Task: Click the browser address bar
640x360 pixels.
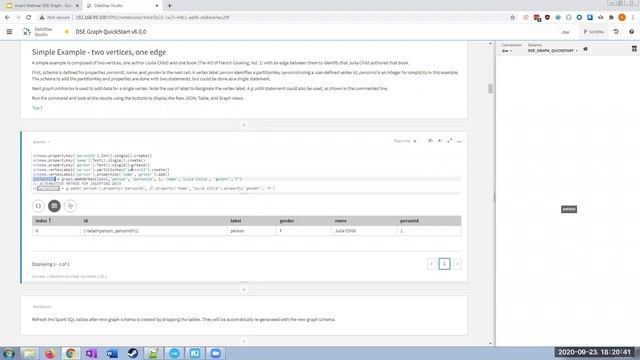Action: pos(273,18)
